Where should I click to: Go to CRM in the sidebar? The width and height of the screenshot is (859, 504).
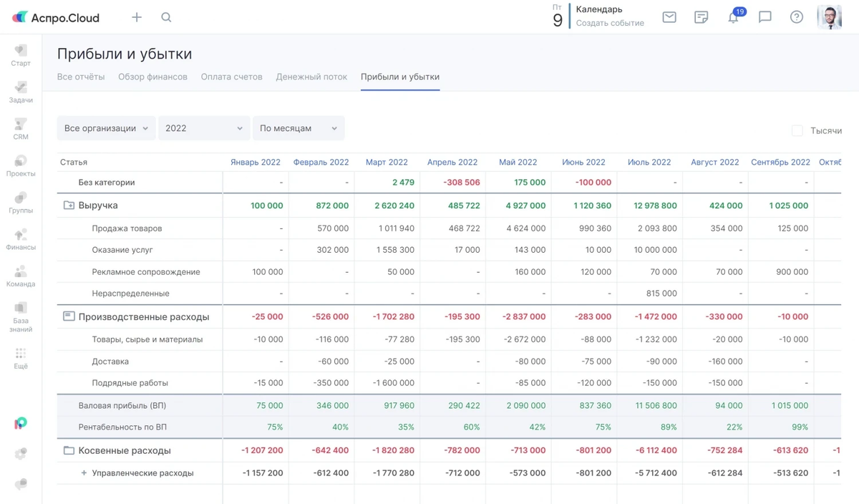pos(21,128)
